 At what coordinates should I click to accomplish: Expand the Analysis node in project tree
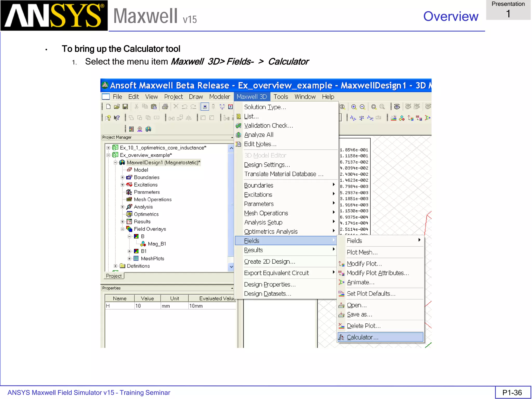pyautogui.click(x=122, y=207)
